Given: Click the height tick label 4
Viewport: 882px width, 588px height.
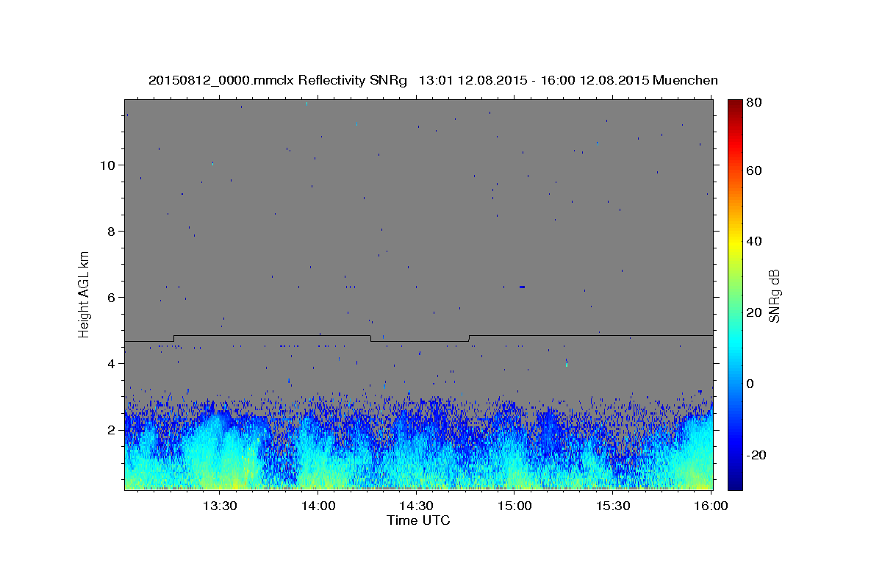Looking at the screenshot, I should click(x=110, y=363).
